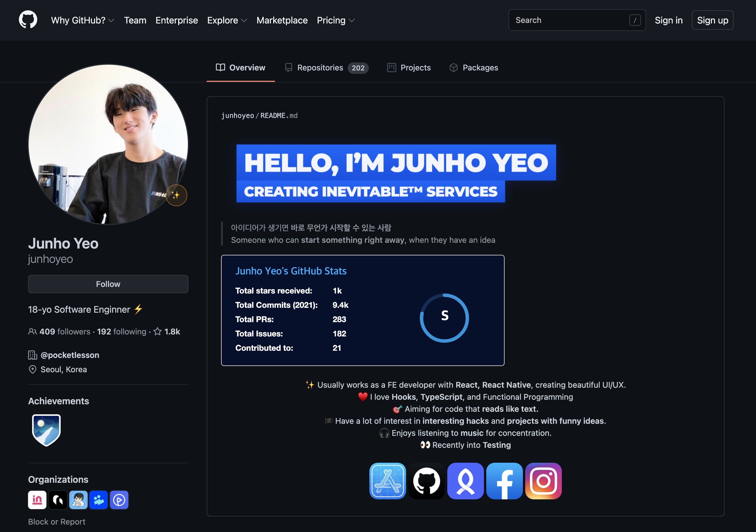
Task: Click the Junho Yeo's GitHub Stats card
Action: (x=363, y=310)
